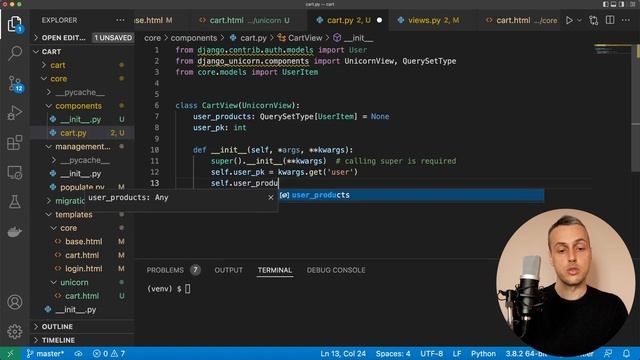This screenshot has height=360, width=640.
Task: Split the editor right
Action: click(610, 20)
